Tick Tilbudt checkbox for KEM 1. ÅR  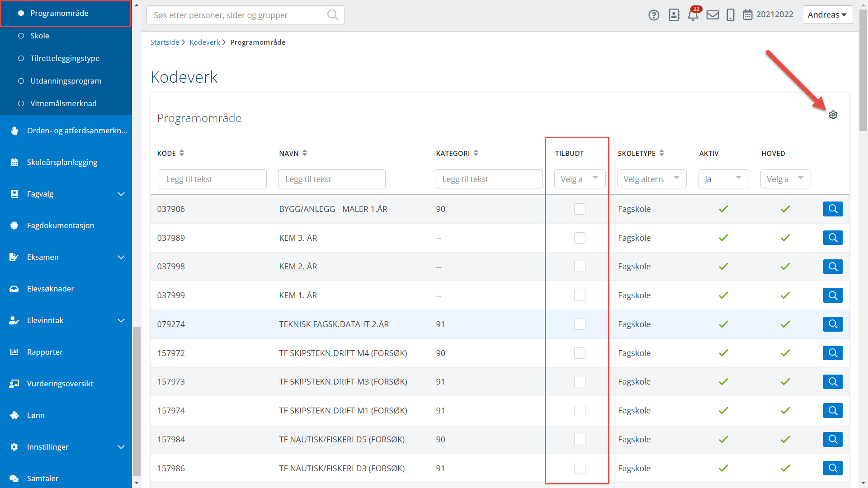580,296
